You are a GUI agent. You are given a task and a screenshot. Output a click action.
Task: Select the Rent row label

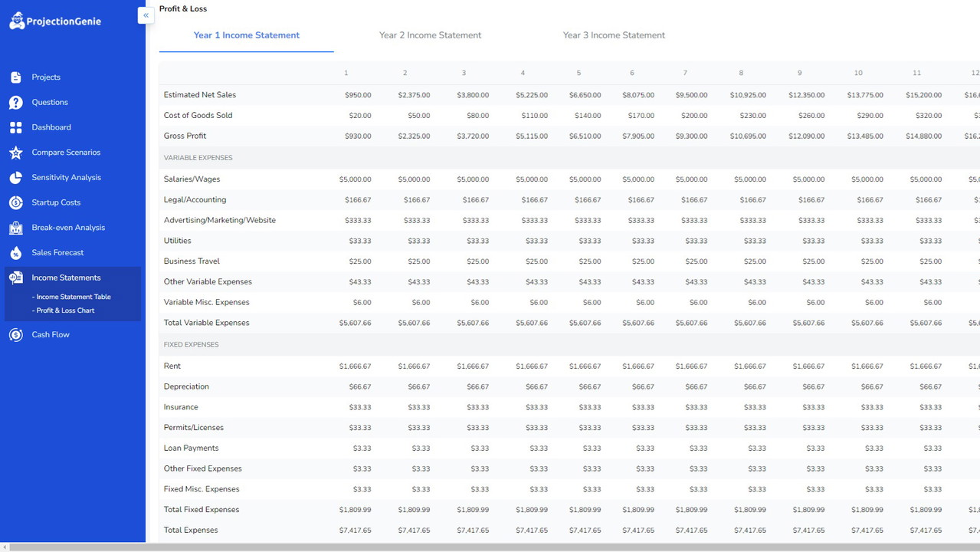(x=172, y=366)
